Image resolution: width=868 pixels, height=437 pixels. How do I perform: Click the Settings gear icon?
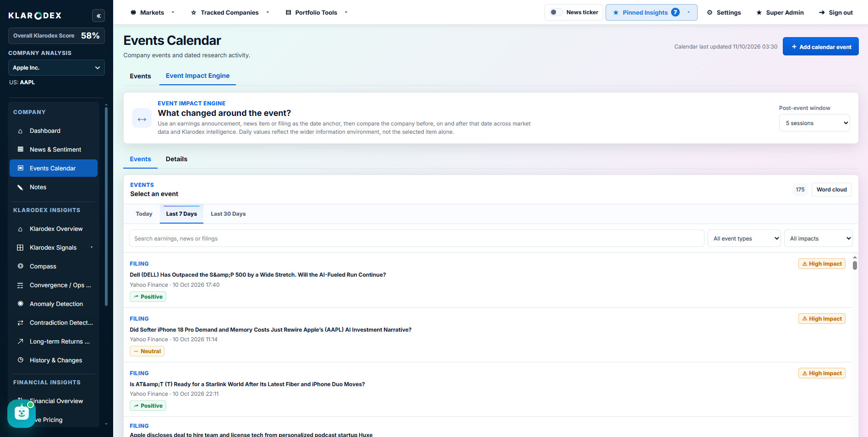tap(710, 12)
